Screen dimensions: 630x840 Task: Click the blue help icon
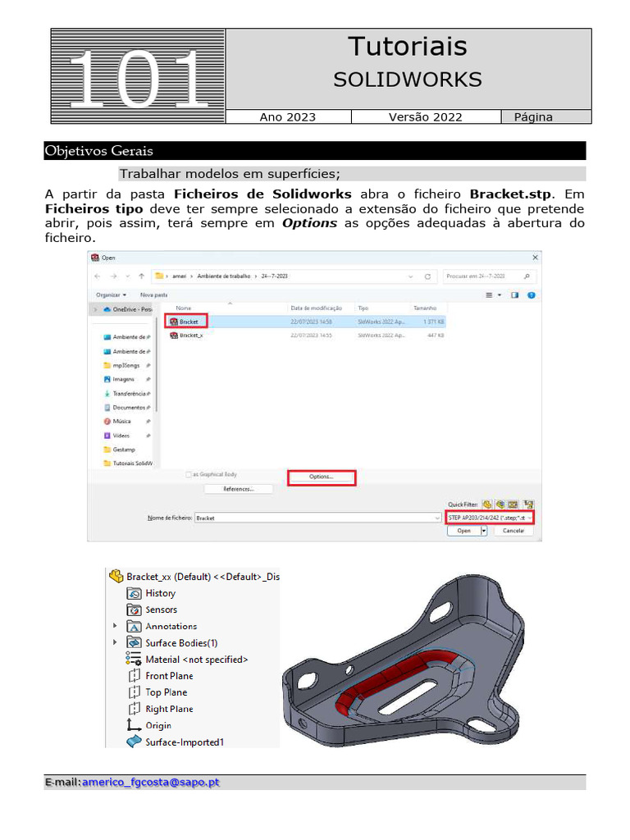click(x=532, y=295)
